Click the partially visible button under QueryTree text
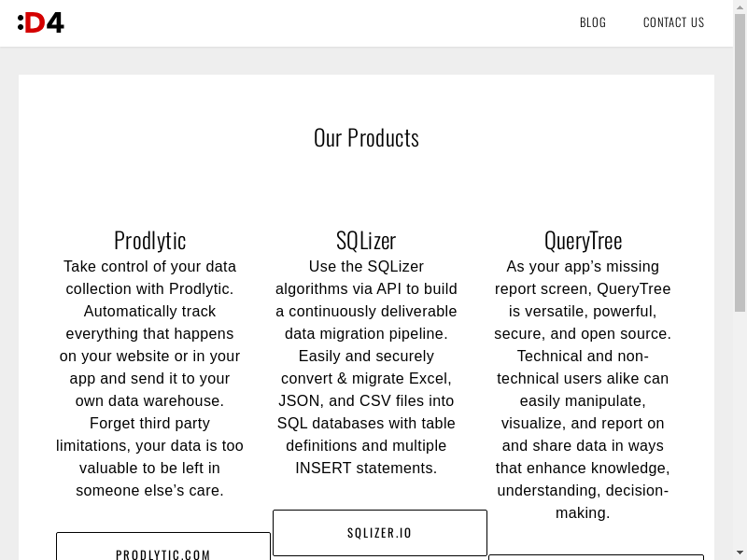This screenshot has width=747, height=560. (596, 557)
